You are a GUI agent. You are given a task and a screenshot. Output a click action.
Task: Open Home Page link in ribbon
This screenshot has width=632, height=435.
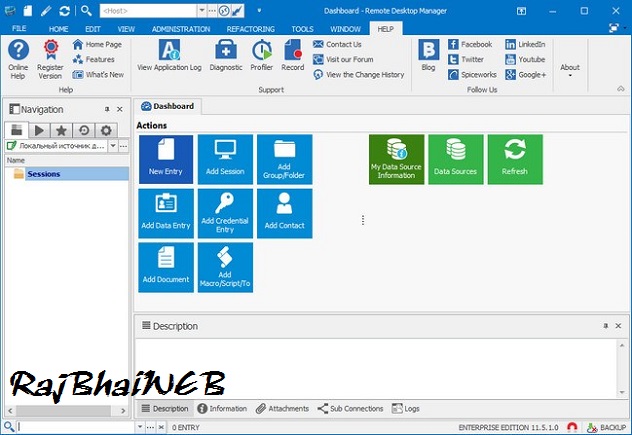point(97,44)
